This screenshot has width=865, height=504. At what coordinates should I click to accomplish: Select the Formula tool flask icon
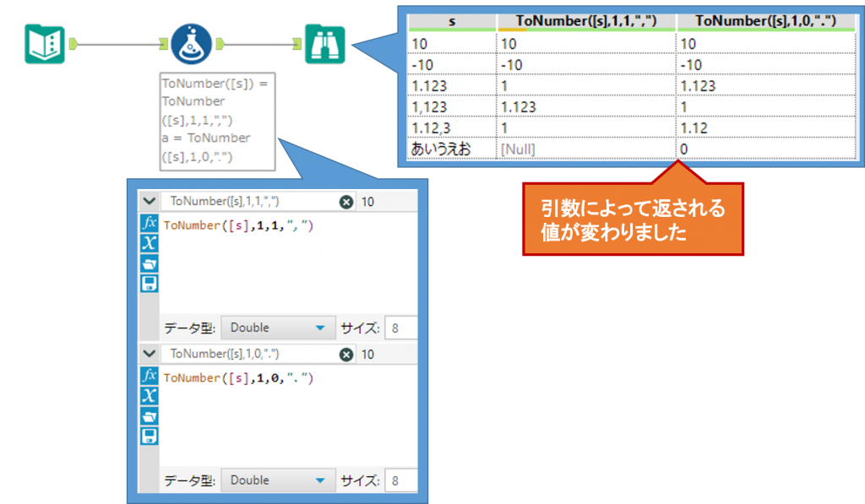(x=191, y=44)
